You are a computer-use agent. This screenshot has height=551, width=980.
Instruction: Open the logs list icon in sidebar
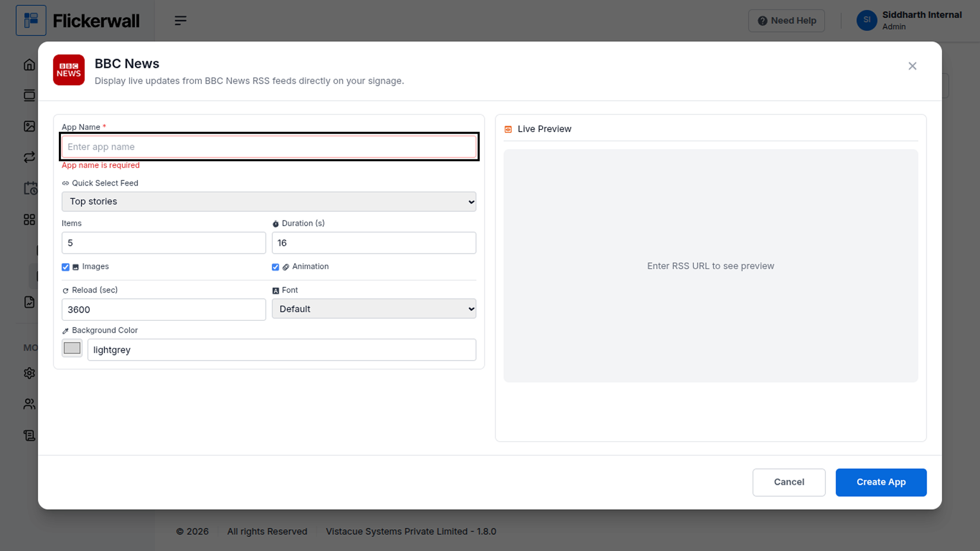(29, 435)
